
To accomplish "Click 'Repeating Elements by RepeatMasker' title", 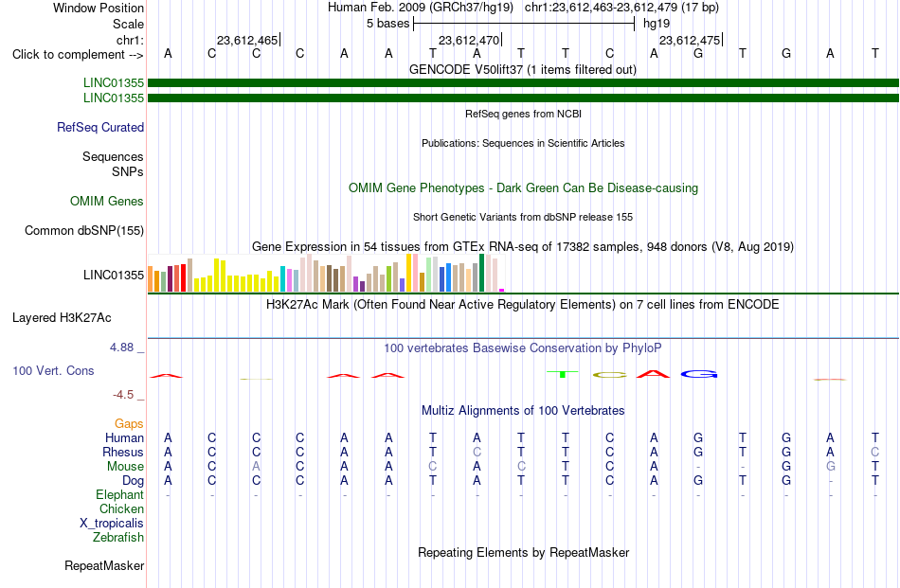I will point(524,552).
